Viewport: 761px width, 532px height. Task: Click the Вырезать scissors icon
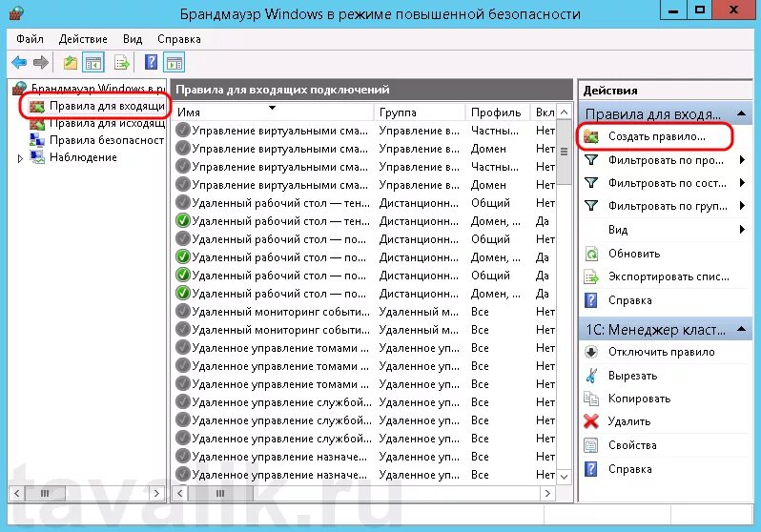[x=591, y=376]
